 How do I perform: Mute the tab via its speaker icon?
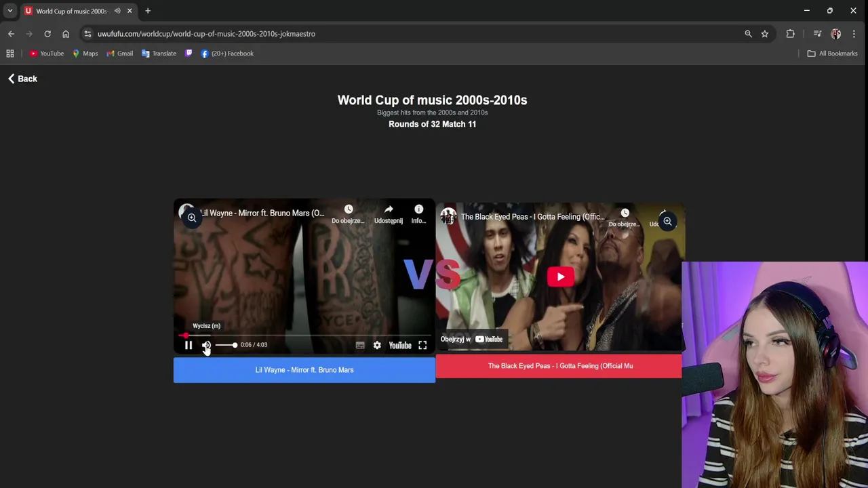[x=117, y=11]
